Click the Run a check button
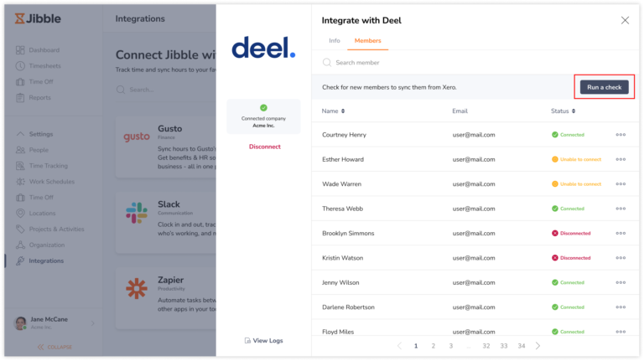 (x=604, y=87)
